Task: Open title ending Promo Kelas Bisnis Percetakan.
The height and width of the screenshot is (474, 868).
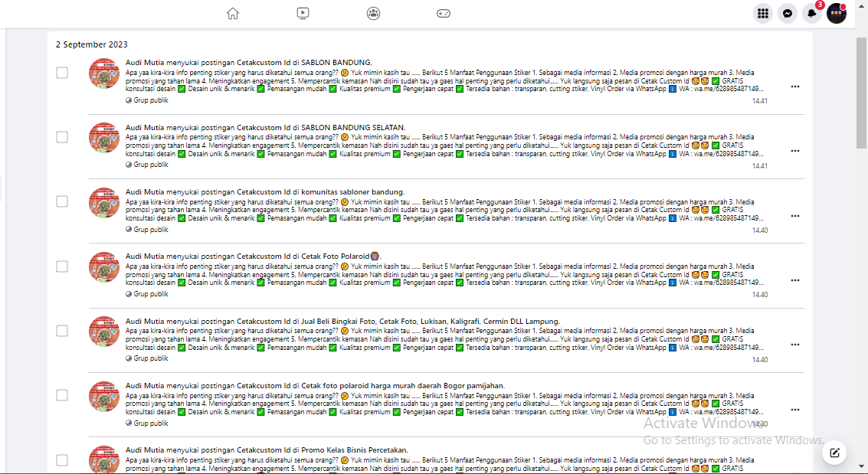Action: tap(267, 449)
